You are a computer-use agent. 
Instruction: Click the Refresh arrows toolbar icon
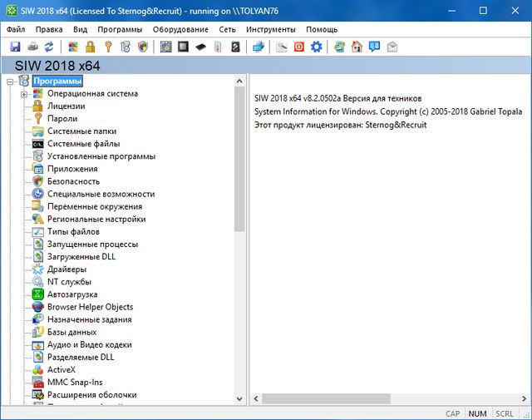click(x=49, y=47)
